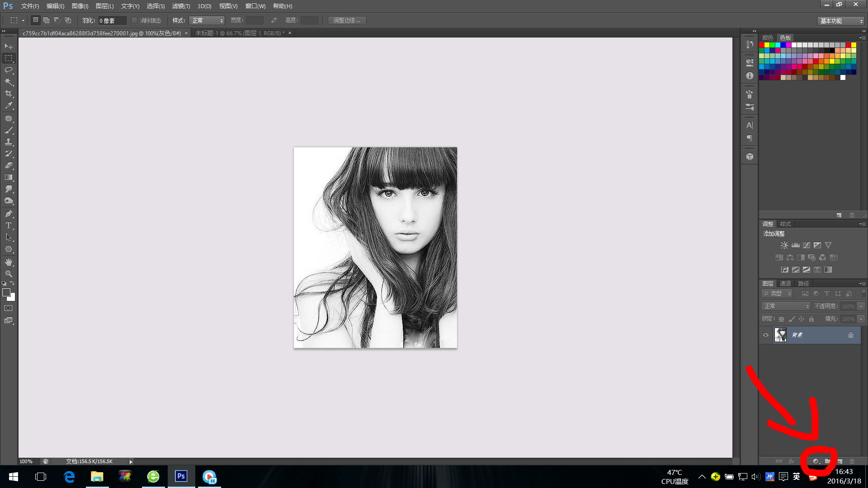This screenshot has height=488, width=868.
Task: Select the Lasso tool
Action: click(x=9, y=70)
